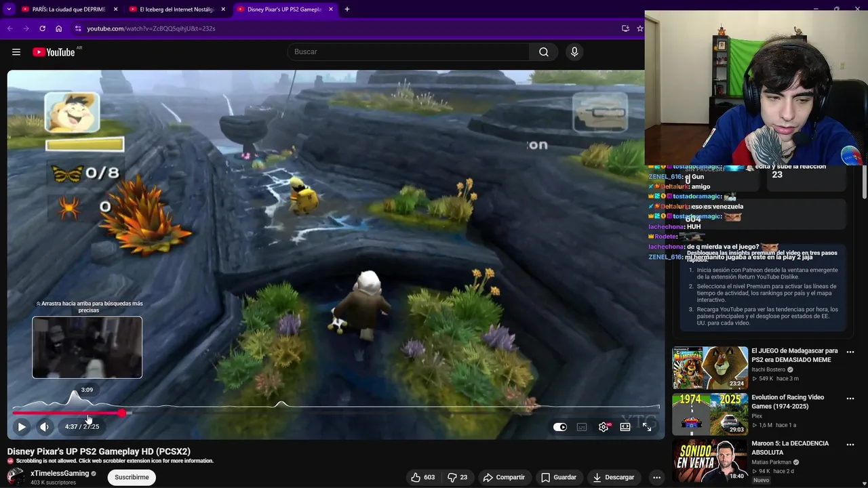Image resolution: width=868 pixels, height=488 pixels.
Task: Open xTimelessGaming channel avatar
Action: click(16, 477)
